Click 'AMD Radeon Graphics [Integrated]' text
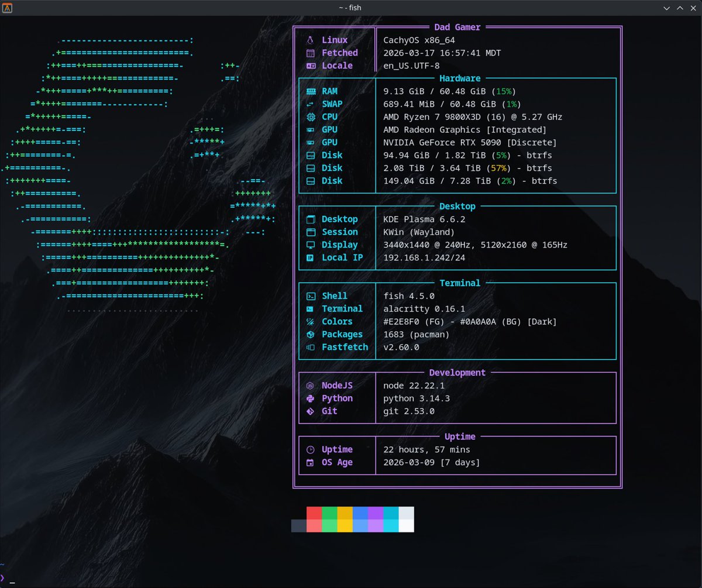The width and height of the screenshot is (702, 588). click(465, 130)
